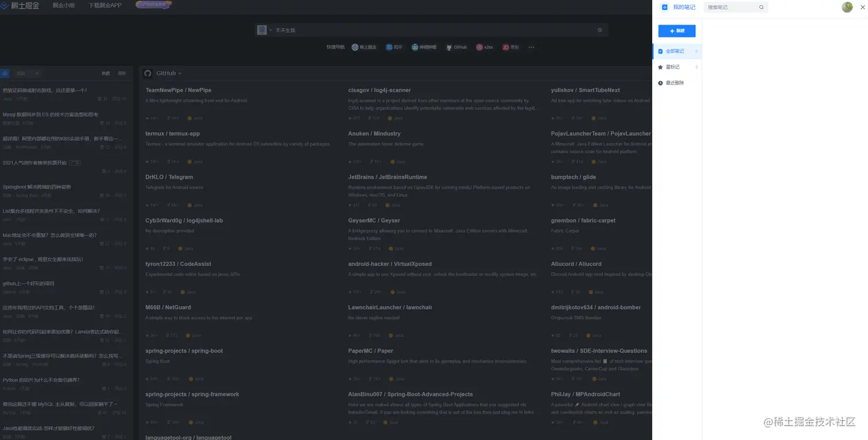Viewport: 868px width, 440px height.
Task: Open AlanBinu007 / Spring-Boot-Advanced-Projects repository
Action: point(410,395)
